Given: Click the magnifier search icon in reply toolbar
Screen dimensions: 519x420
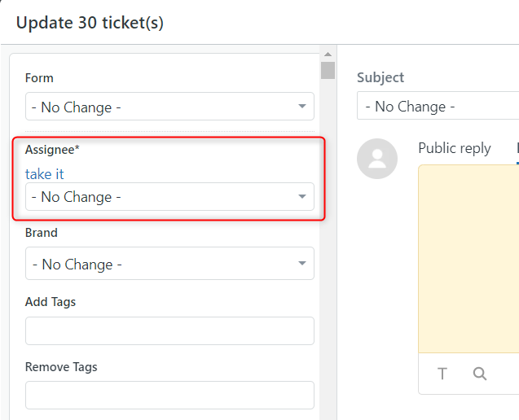Looking at the screenshot, I should tap(480, 374).
